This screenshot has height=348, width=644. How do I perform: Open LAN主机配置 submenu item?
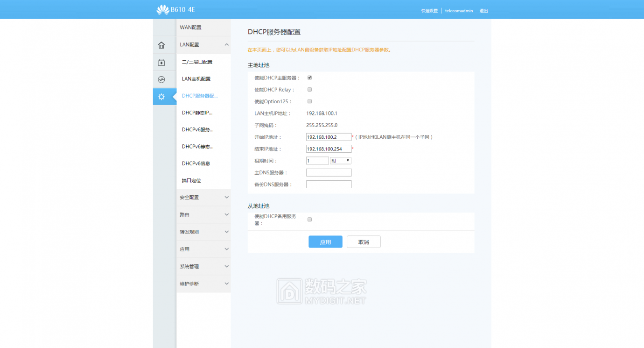pos(196,79)
